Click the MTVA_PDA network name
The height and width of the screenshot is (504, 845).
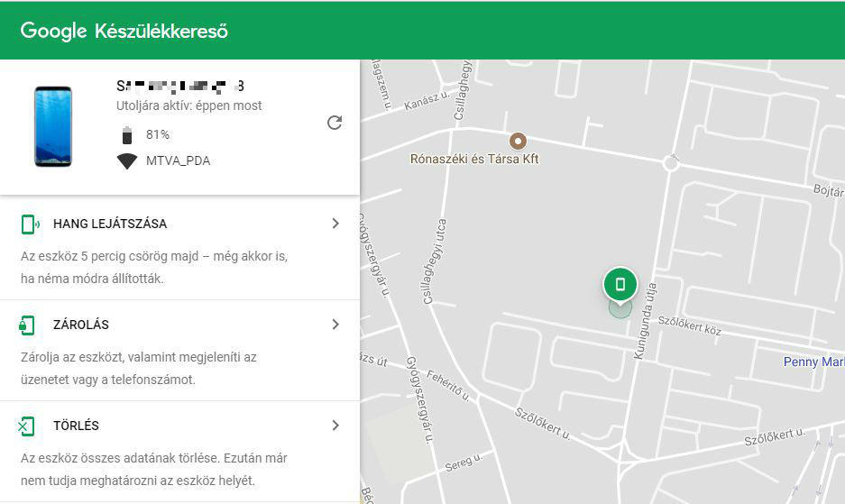(178, 161)
